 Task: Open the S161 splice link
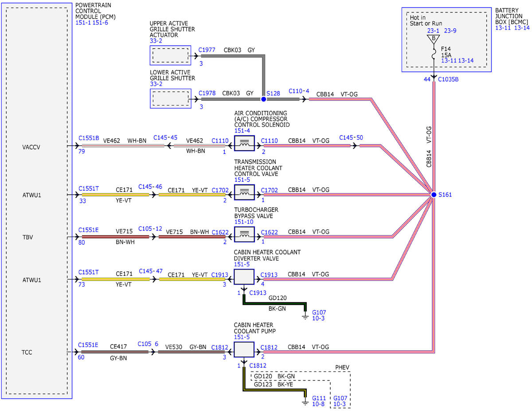(446, 195)
